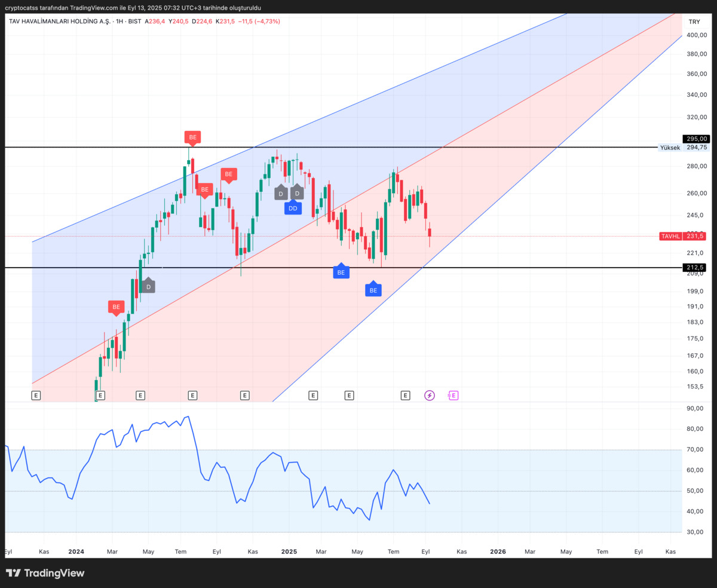Select the red BE marker near the 191,0 level

click(116, 307)
